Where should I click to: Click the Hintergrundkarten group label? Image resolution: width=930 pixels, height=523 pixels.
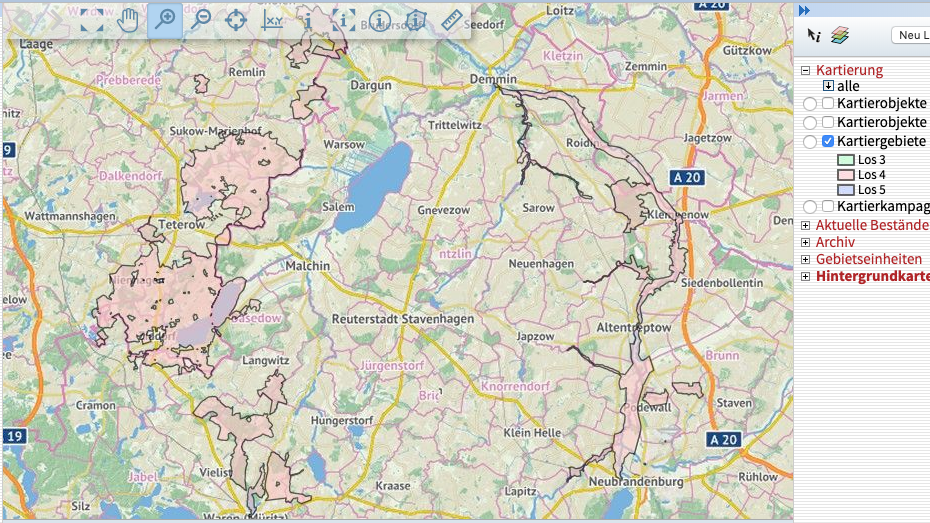click(x=872, y=276)
